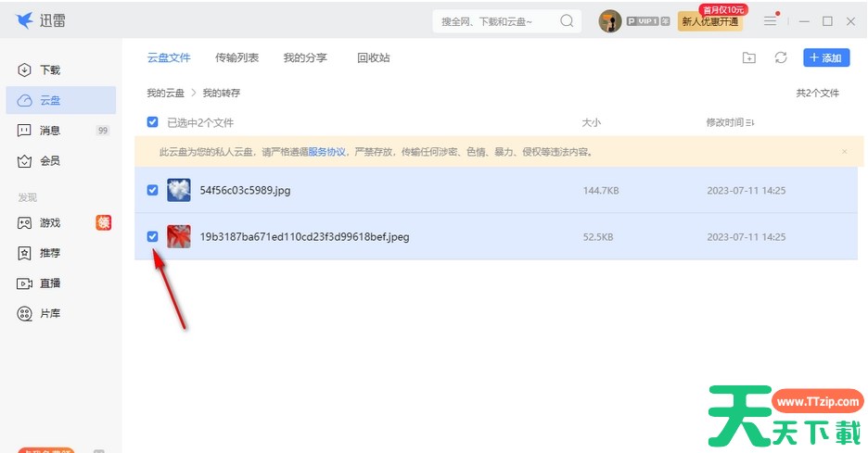Click the new folder icon

pyautogui.click(x=749, y=57)
